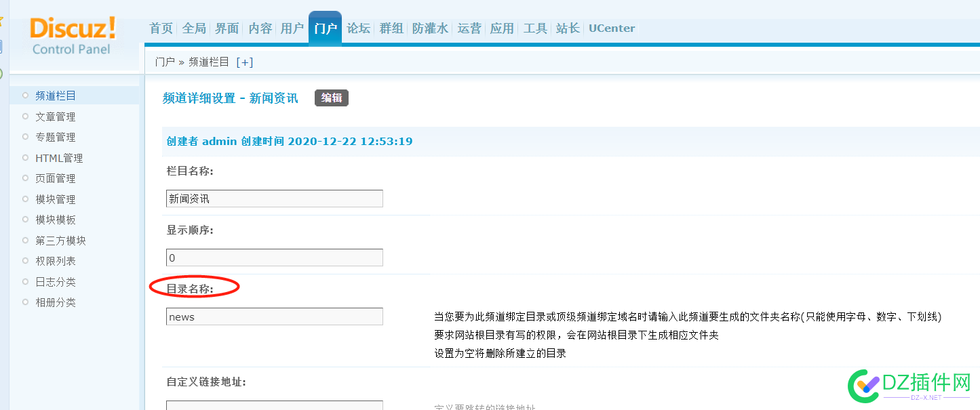Screen dimensions: 980x410
Task: Open the 首页 top menu
Action: [x=161, y=28]
